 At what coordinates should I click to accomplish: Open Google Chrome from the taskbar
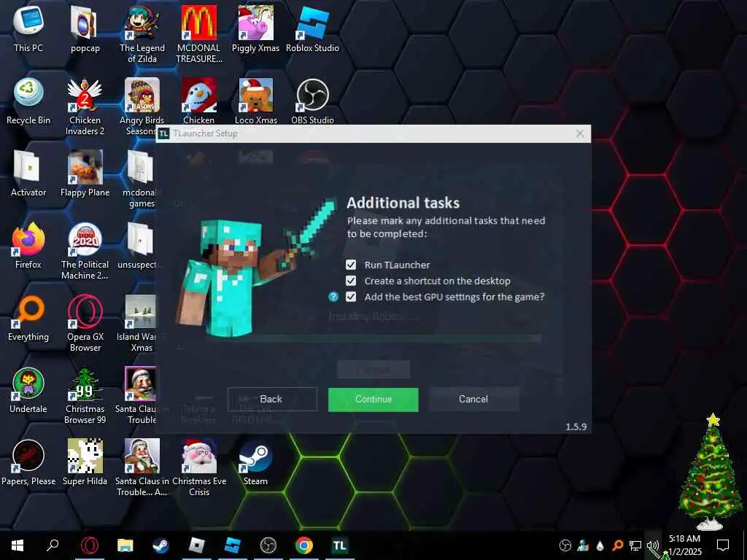point(304,545)
